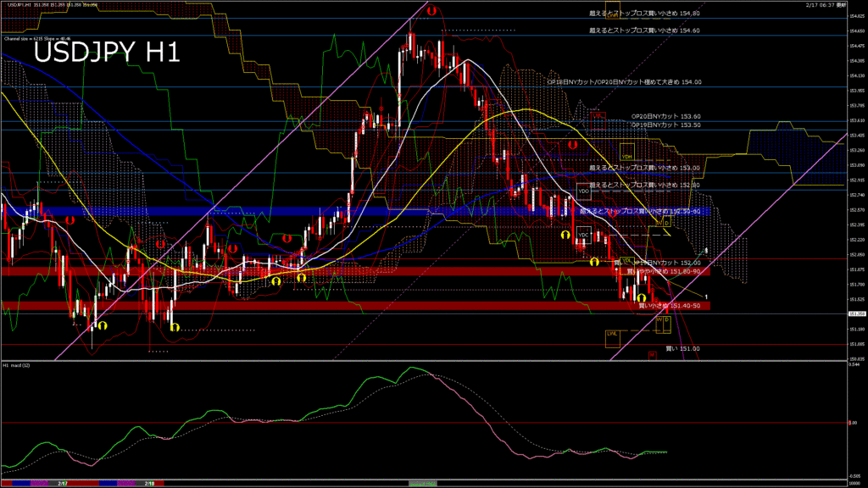Click the small red M box marker
This screenshot has width=868, height=488.
(x=652, y=355)
